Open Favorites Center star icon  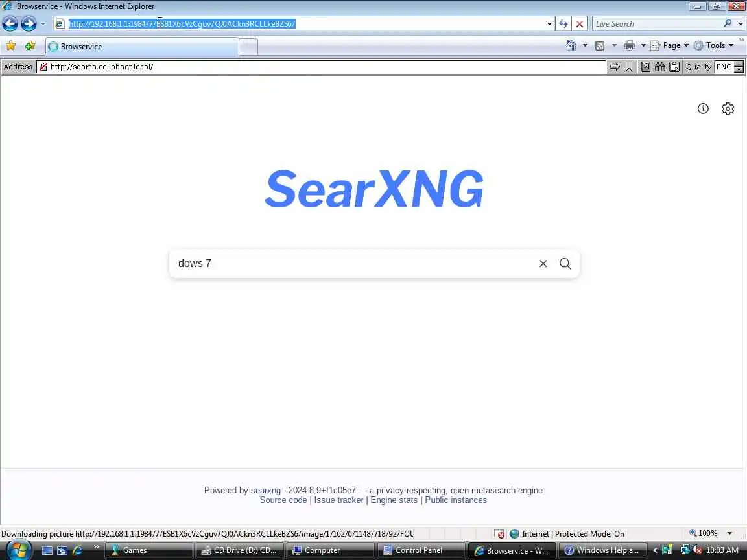(10, 46)
